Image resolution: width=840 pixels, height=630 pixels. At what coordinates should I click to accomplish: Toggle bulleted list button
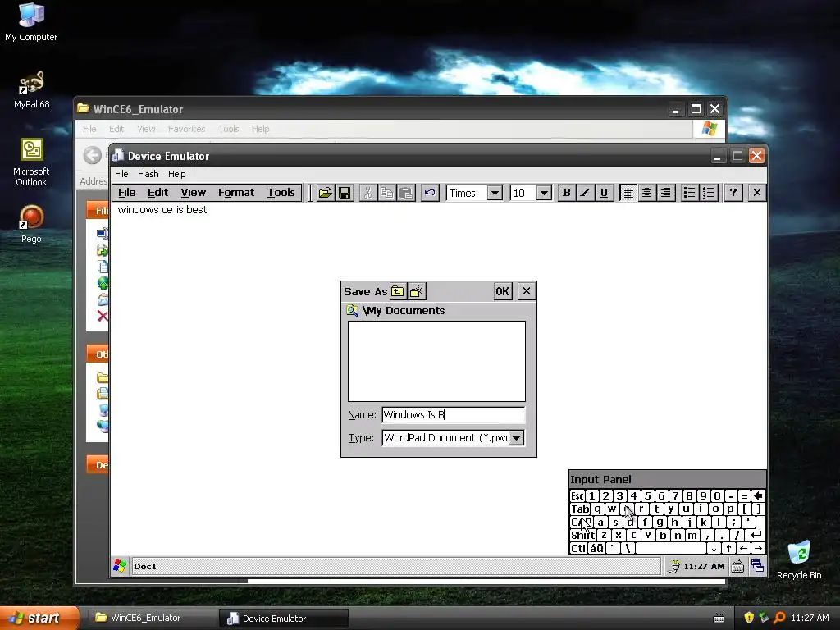point(689,193)
